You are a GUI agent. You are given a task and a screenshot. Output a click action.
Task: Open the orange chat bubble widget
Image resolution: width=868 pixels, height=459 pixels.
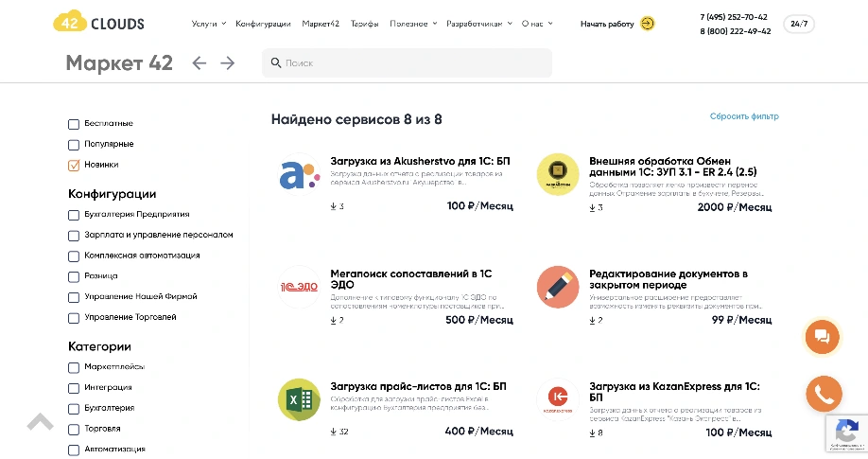pyautogui.click(x=822, y=337)
